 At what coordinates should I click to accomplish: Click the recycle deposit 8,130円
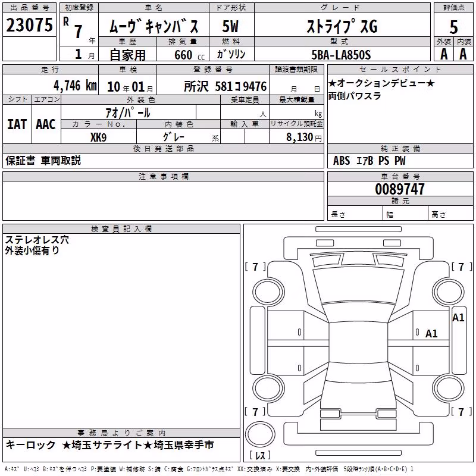point(304,137)
